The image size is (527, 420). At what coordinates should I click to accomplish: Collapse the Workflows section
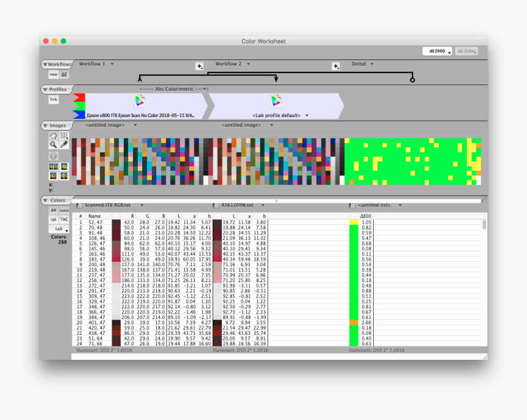[45, 64]
